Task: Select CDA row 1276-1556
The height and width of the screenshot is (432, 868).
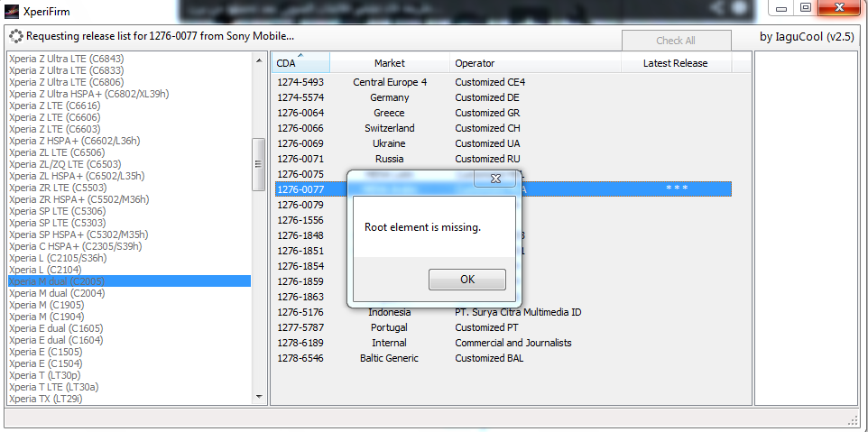Action: click(x=503, y=220)
